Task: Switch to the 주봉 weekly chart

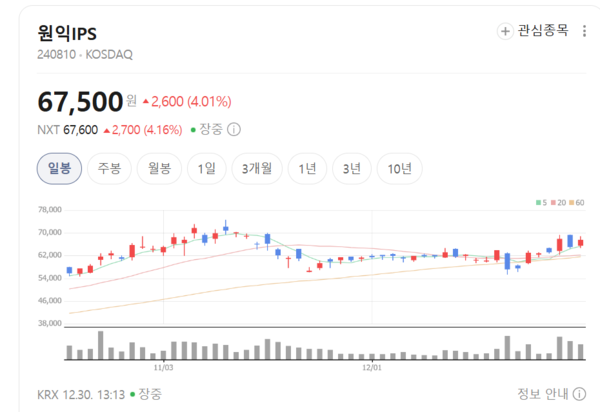Action: (109, 169)
